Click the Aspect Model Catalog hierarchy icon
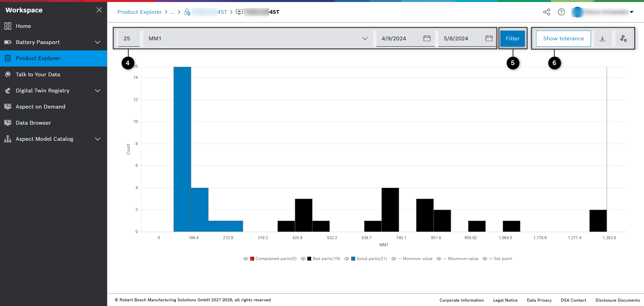 pyautogui.click(x=8, y=139)
